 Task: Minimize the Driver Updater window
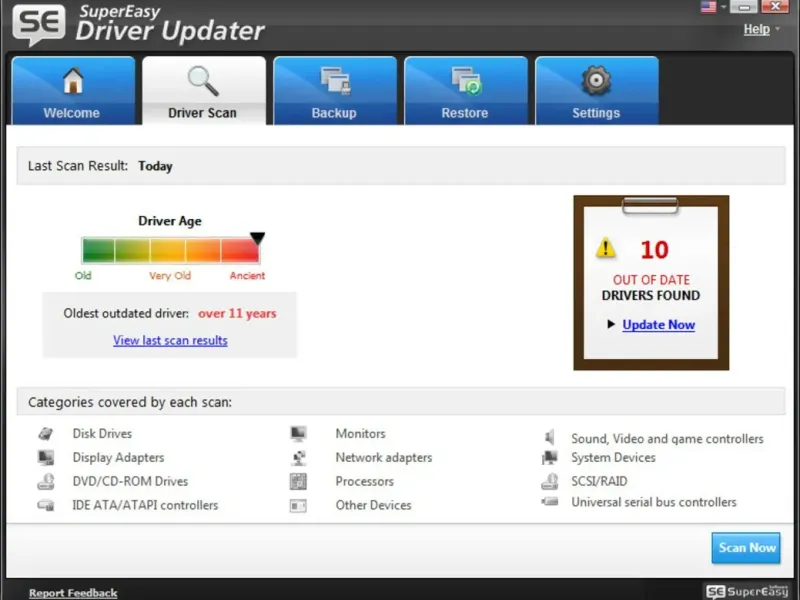coord(744,7)
